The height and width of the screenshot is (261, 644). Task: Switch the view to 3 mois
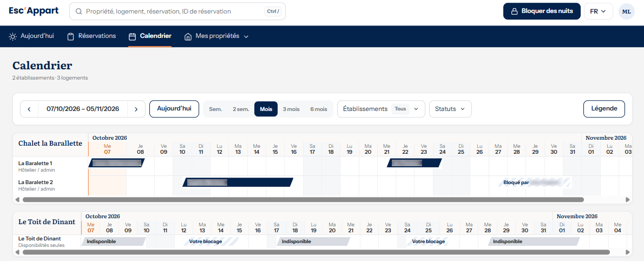[x=291, y=109]
